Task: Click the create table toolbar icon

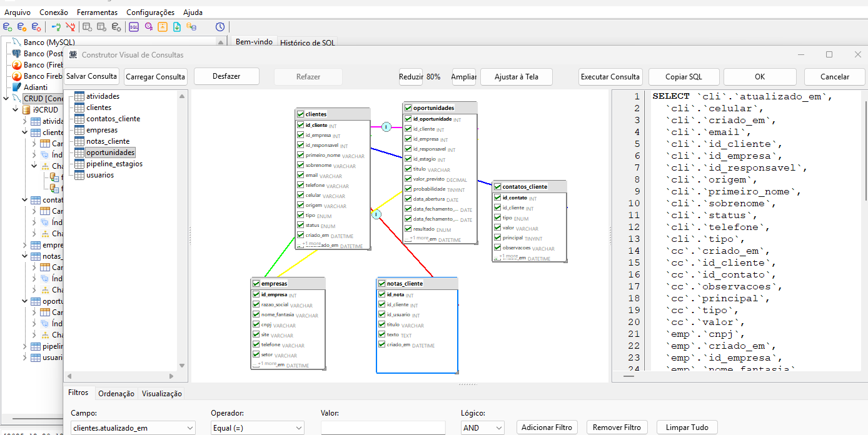Action: coord(88,27)
